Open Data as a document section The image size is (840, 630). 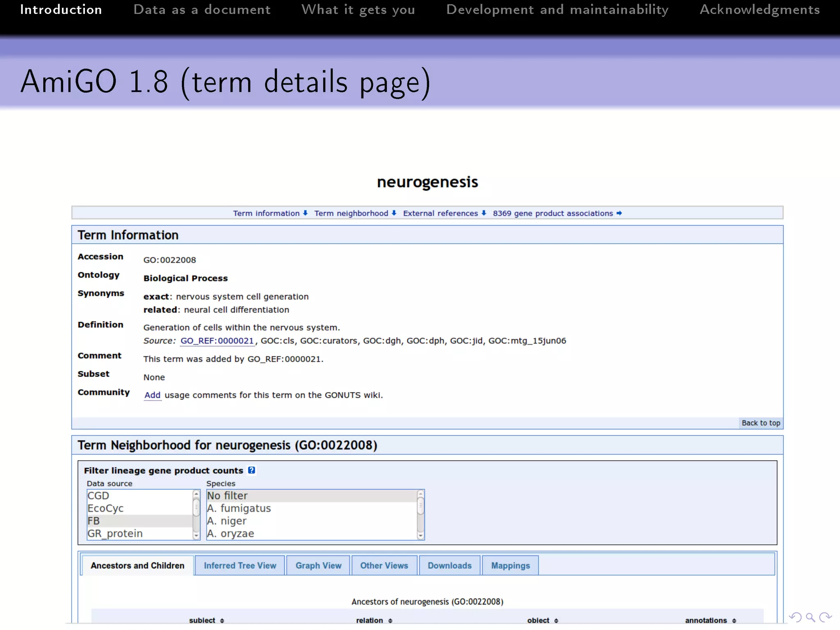202,9
